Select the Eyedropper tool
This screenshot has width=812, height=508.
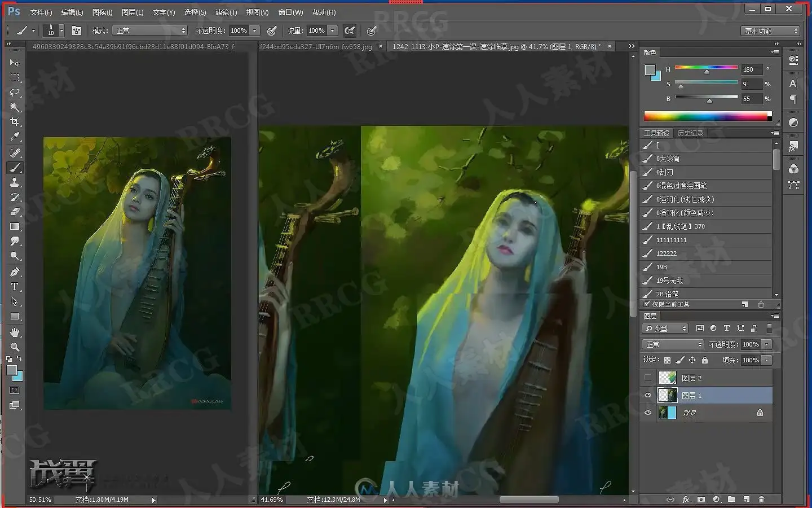[15, 136]
